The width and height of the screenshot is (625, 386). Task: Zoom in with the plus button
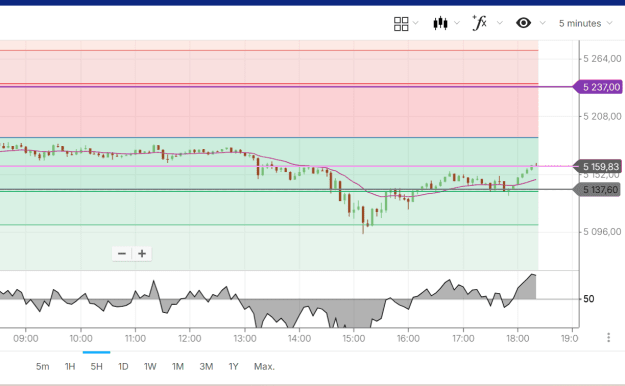point(142,254)
